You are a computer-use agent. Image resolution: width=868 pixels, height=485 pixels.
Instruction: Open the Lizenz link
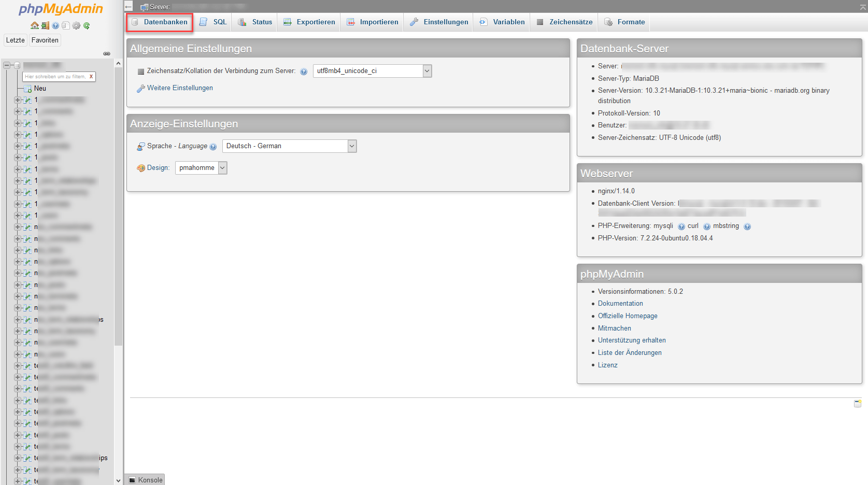[608, 365]
